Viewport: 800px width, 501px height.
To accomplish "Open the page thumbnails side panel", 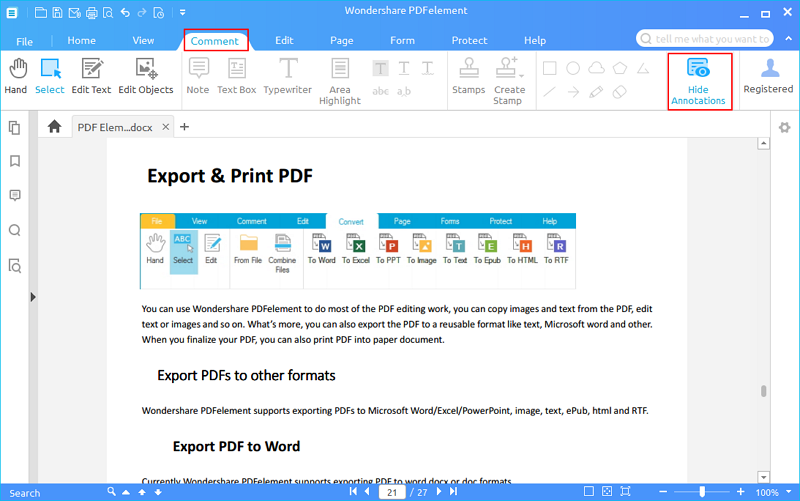I will (15, 128).
